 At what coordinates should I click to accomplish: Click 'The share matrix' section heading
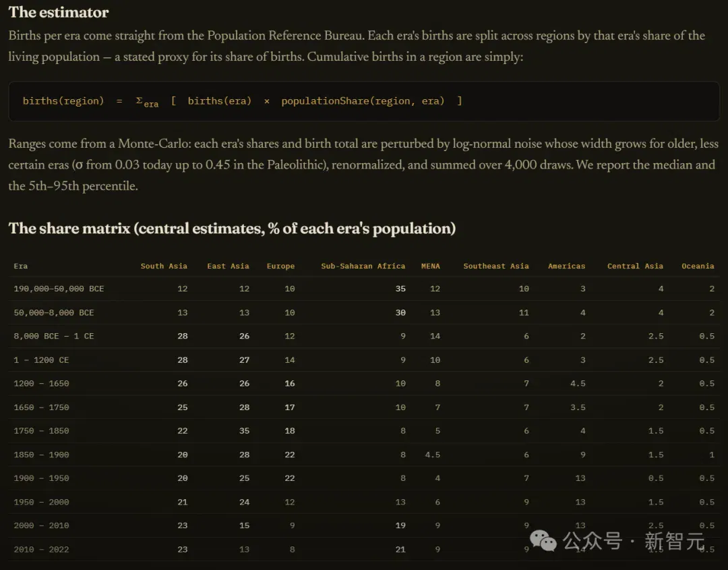pos(232,228)
